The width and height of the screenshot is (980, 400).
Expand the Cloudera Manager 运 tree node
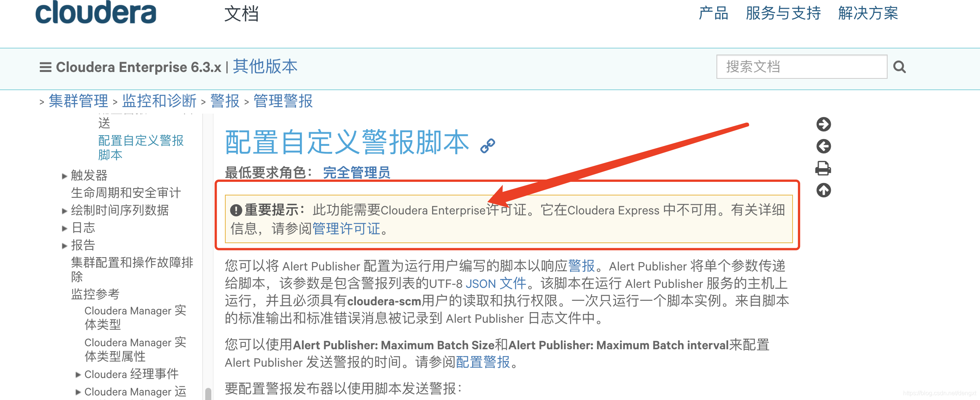coord(78,392)
